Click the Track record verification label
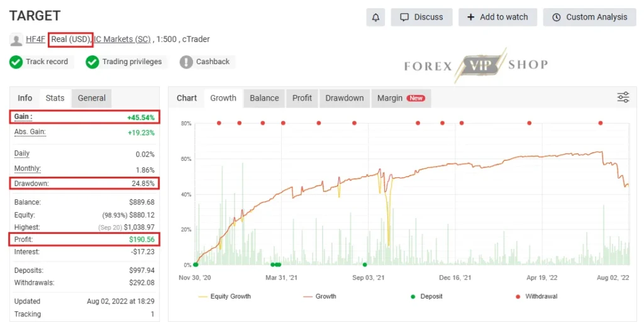The width and height of the screenshot is (644, 330). (x=47, y=62)
